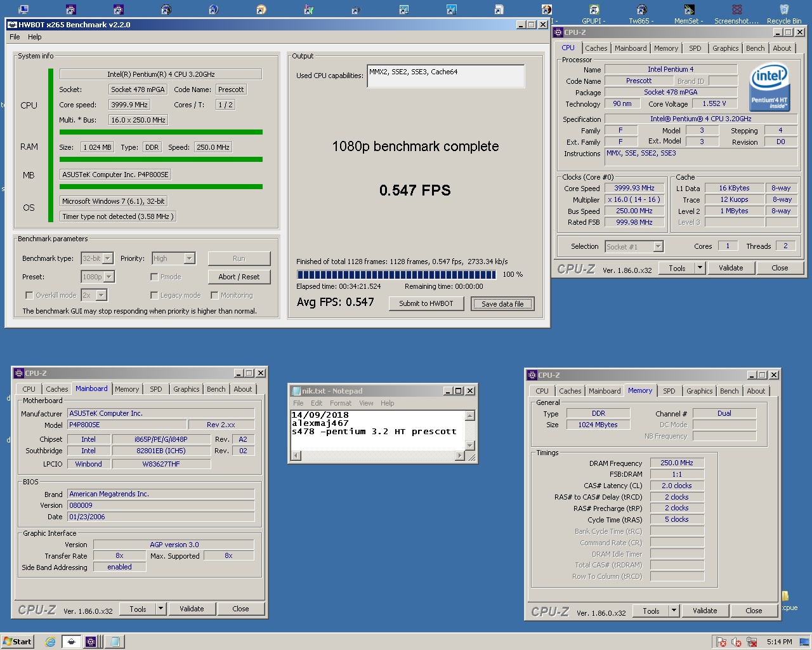Toggle the Monitoring checkbox
Image resolution: width=812 pixels, height=650 pixels.
214,295
